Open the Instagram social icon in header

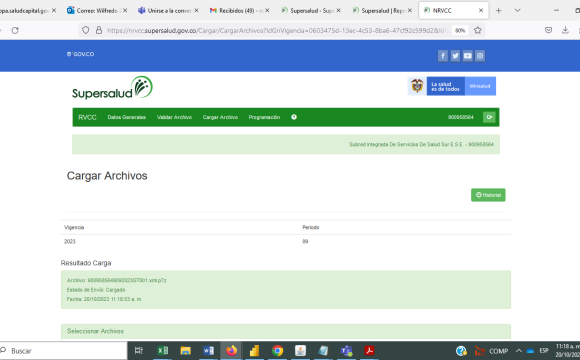480,56
